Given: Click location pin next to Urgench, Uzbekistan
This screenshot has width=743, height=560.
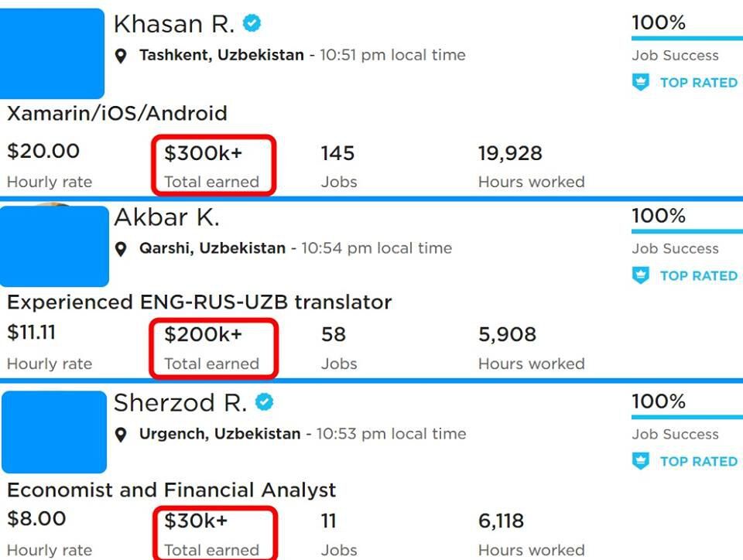Looking at the screenshot, I should tap(121, 435).
